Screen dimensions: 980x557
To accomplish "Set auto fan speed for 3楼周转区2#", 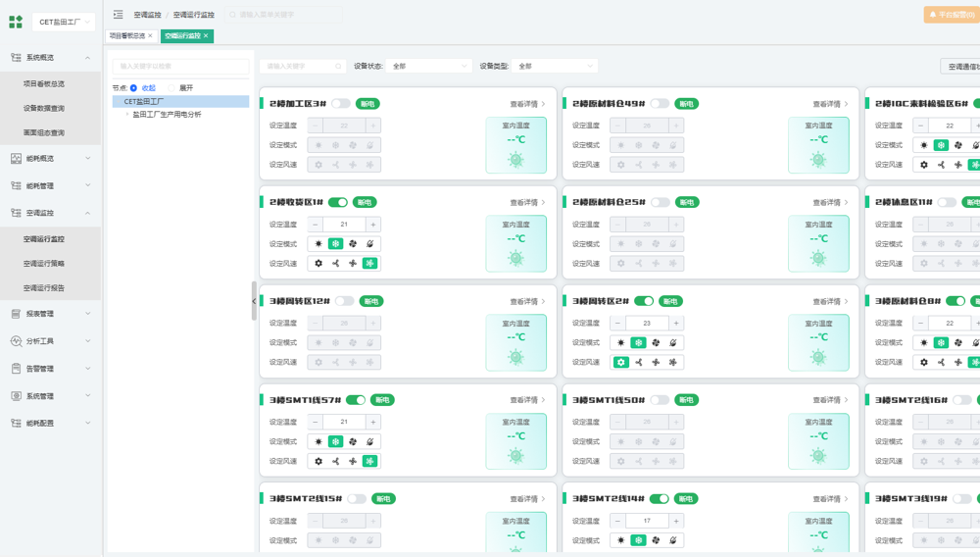I will click(620, 363).
